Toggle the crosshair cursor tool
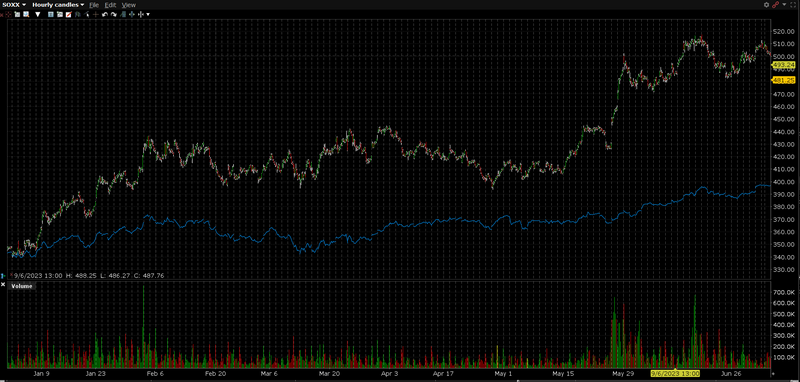This screenshot has width=800, height=382. tap(95, 14)
